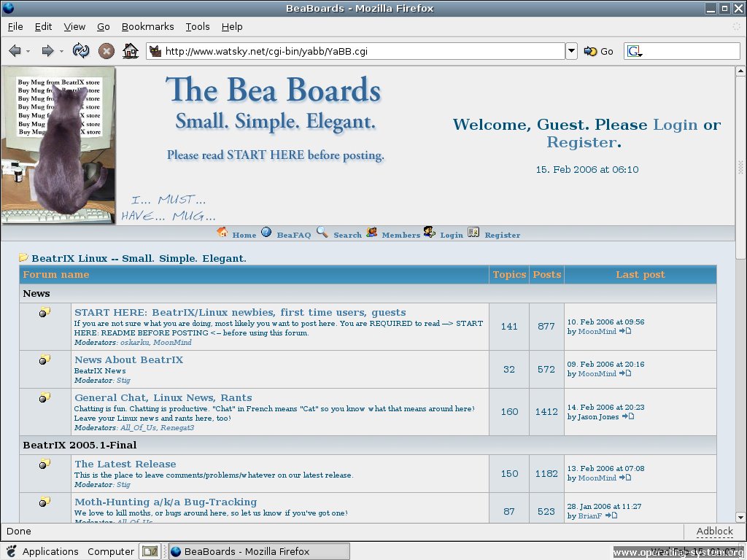Open last post arrow icon in News About BeatrIX row
This screenshot has width=747, height=560.
[x=625, y=373]
